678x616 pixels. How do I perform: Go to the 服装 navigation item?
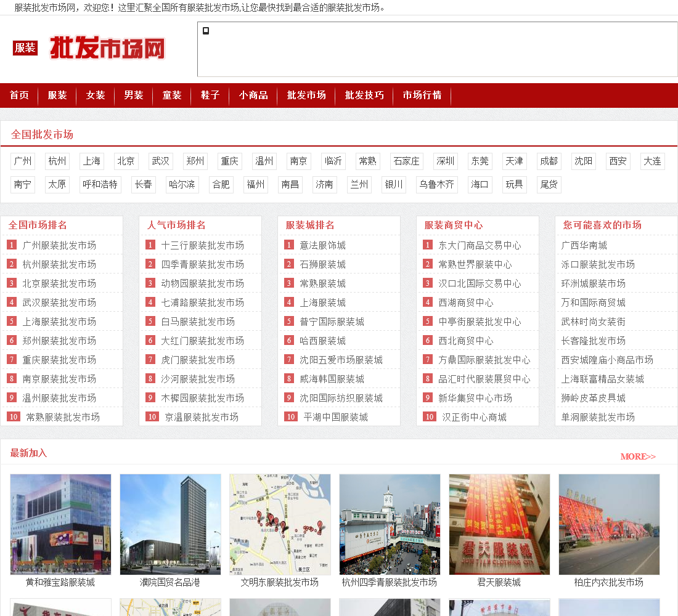pyautogui.click(x=57, y=95)
